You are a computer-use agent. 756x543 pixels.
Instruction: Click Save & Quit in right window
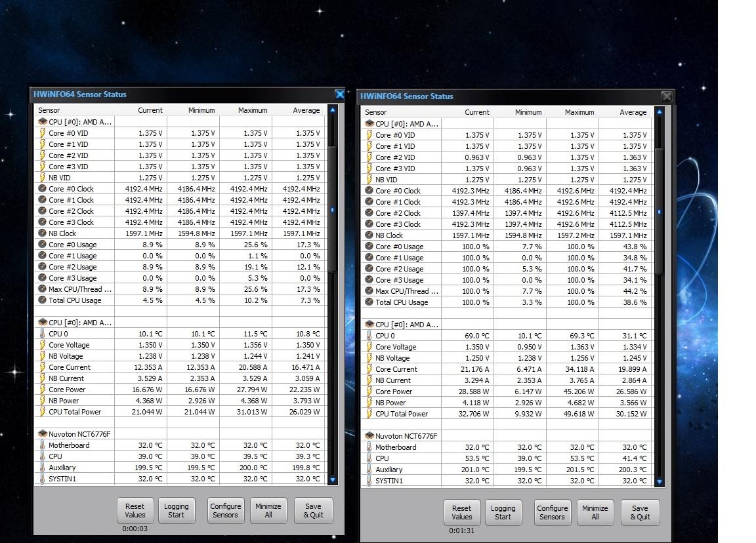640,512
